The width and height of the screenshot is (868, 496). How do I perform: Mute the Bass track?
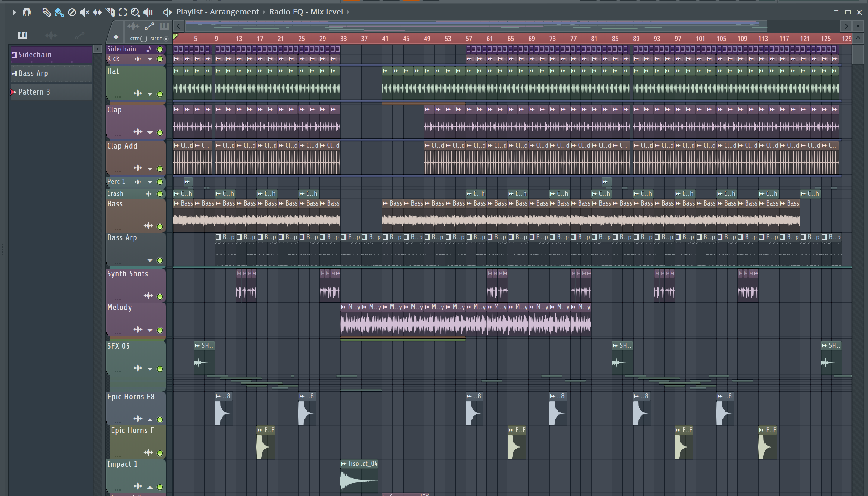click(160, 227)
